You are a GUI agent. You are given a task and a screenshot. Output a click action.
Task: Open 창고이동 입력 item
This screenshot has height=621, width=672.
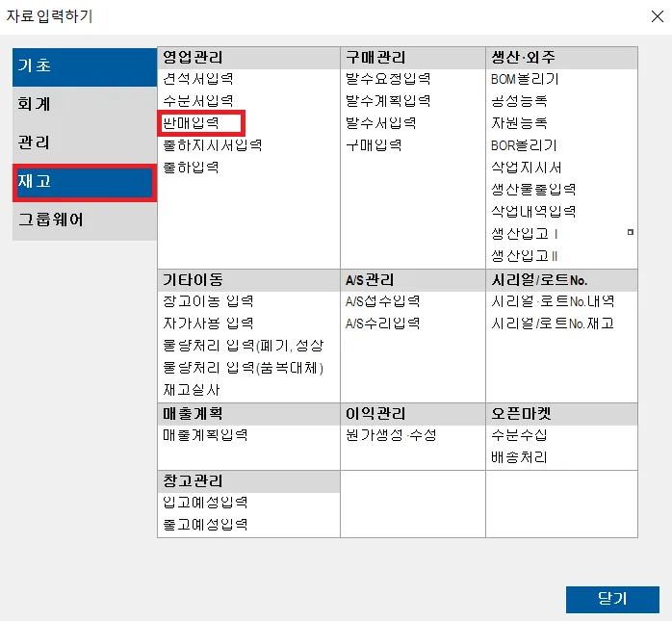pyautogui.click(x=208, y=301)
